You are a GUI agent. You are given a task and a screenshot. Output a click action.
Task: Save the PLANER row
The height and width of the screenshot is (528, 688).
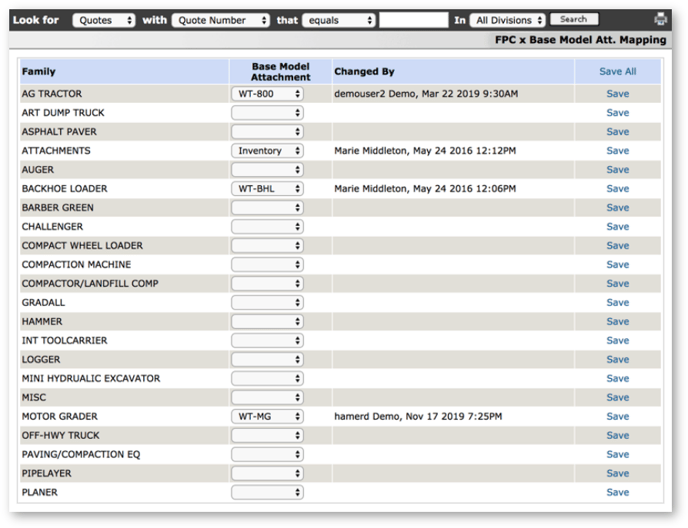click(617, 493)
